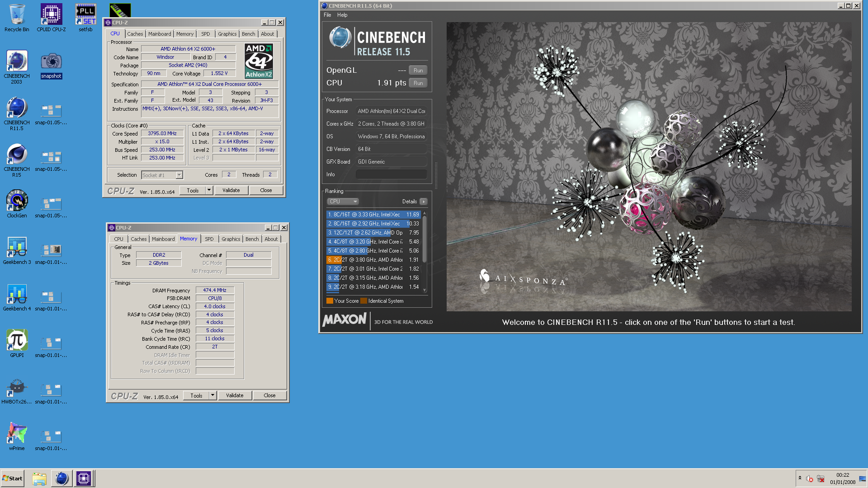Select ranking row 3 12C/12T AMD Opteron
This screenshot has width=868, height=488.
tap(373, 233)
